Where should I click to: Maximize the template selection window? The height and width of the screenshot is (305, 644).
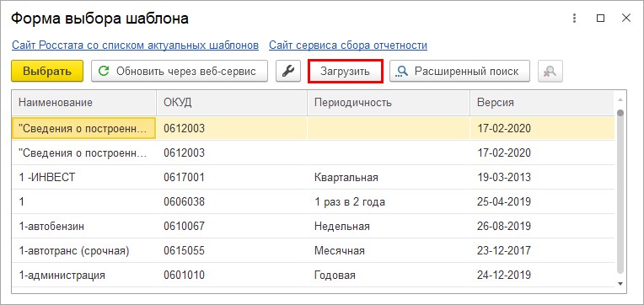click(600, 18)
